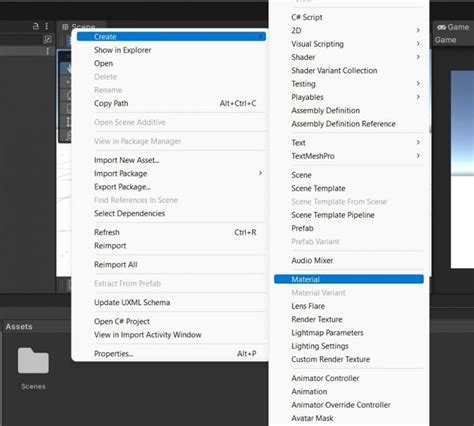Create an Audio Mixer
This screenshot has height=426, width=474.
349,261
